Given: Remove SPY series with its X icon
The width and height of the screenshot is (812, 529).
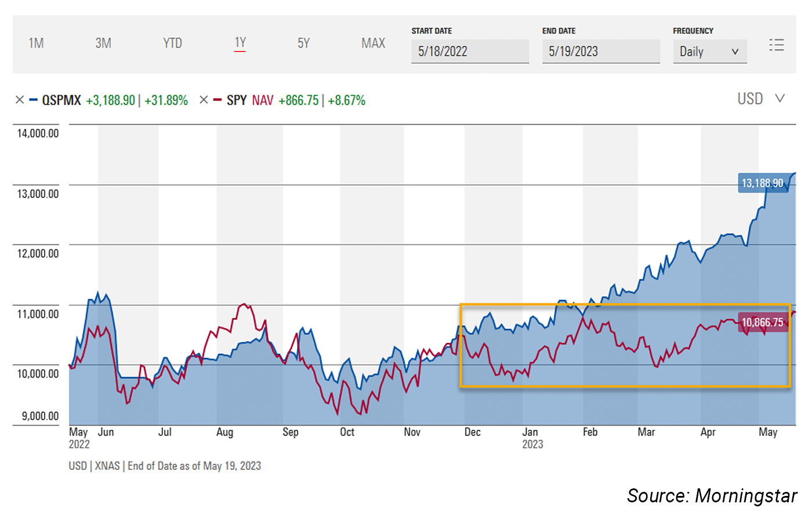Looking at the screenshot, I should pyautogui.click(x=204, y=100).
